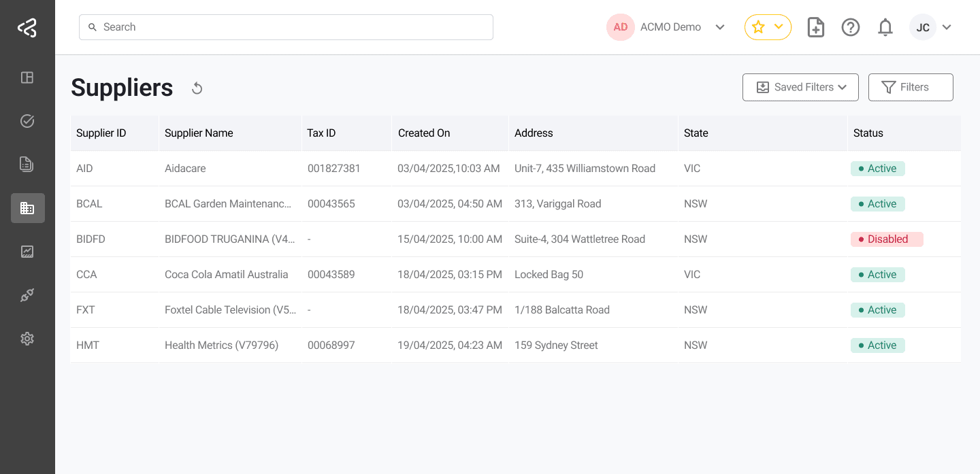Screen dimensions: 980x474
Task: Click Active status badge for Aidacare
Action: click(878, 169)
